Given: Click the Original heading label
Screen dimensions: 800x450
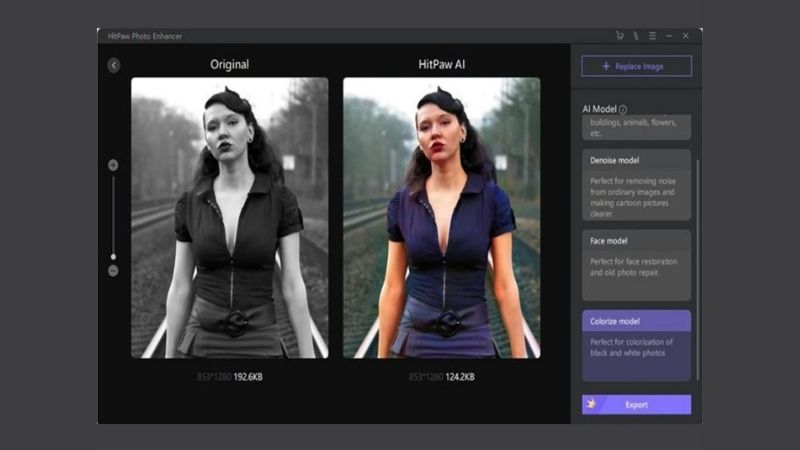Looking at the screenshot, I should 230,65.
